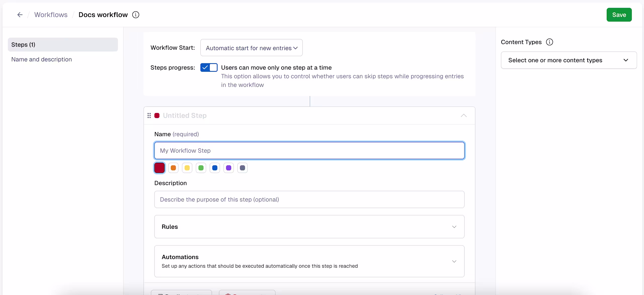Pick the blue step color swatch

pos(215,168)
